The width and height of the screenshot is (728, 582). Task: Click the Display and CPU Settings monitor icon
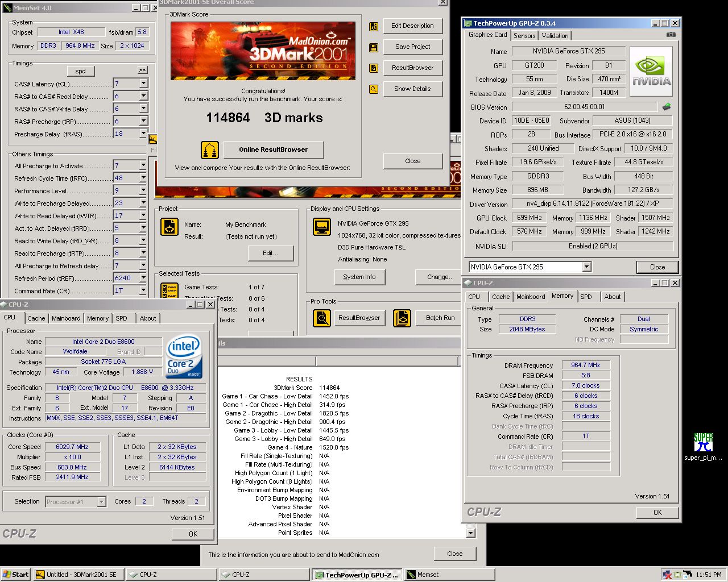pos(322,227)
